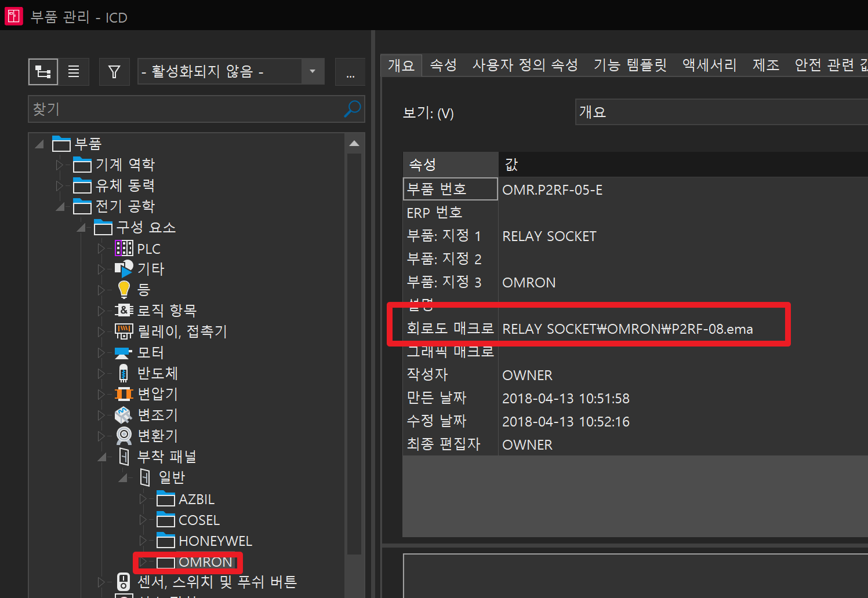Viewport: 868px width, 598px height.
Task: Select the 로직 항목 logic gate icon
Action: point(124,310)
